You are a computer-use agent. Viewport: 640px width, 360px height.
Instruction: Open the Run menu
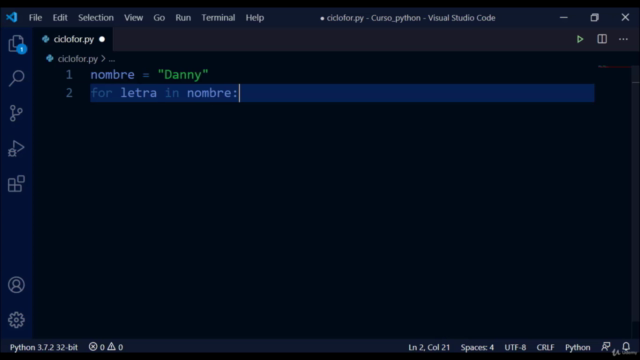(x=183, y=18)
